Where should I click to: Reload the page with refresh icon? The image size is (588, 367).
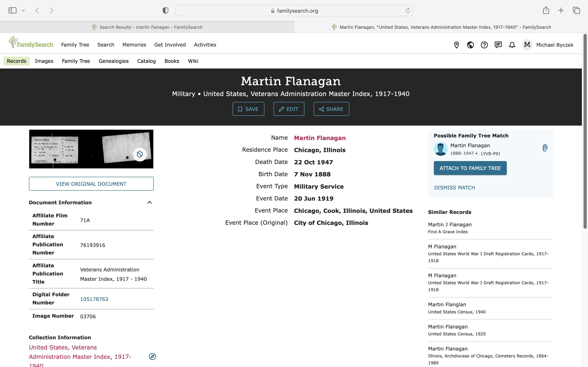[x=408, y=10]
